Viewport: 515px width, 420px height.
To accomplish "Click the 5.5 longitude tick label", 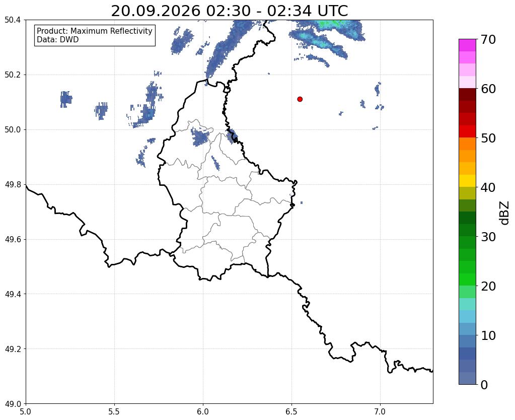I will (x=114, y=412).
